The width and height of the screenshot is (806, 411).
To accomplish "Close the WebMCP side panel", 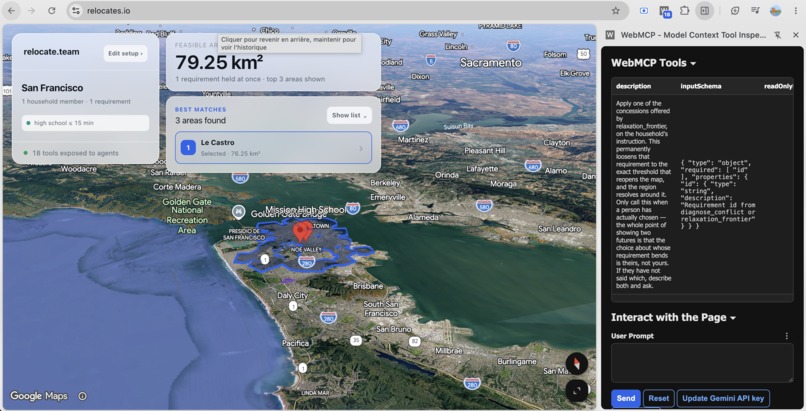I will [796, 35].
